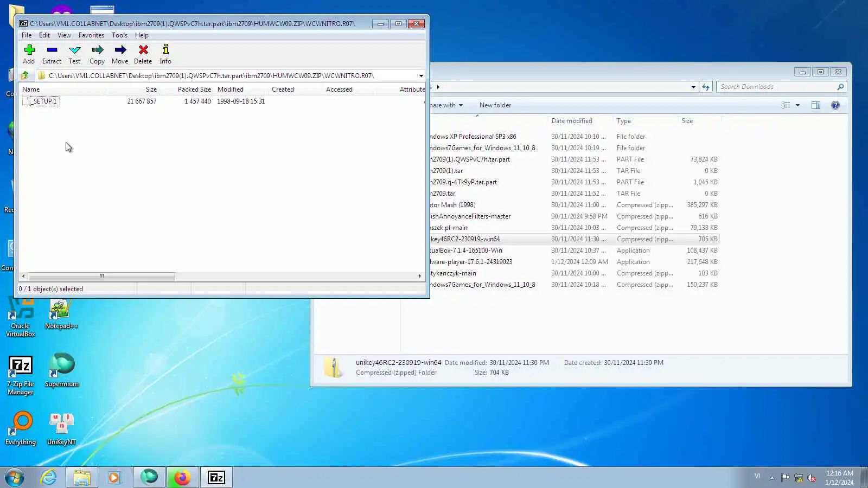This screenshot has width=868, height=488.
Task: Sort by the Created column header
Action: 283,89
